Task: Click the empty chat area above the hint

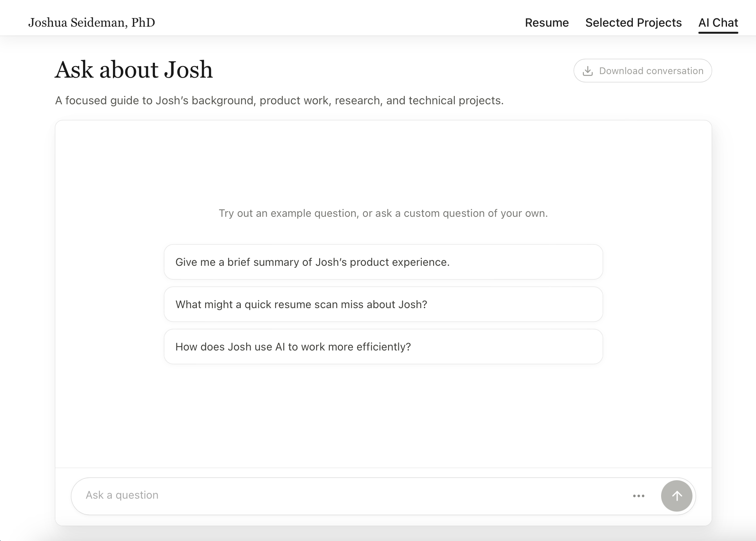Action: pos(383,165)
